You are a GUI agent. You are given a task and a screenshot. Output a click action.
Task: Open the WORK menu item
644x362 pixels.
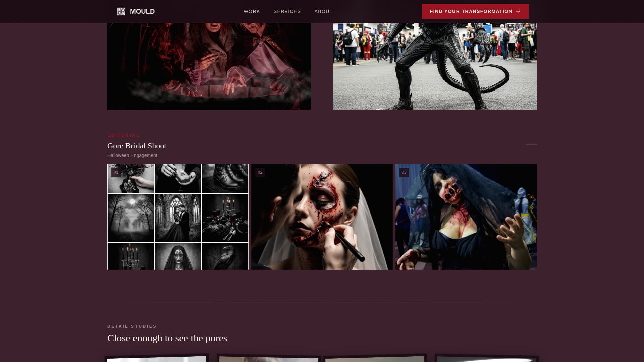pyautogui.click(x=252, y=11)
